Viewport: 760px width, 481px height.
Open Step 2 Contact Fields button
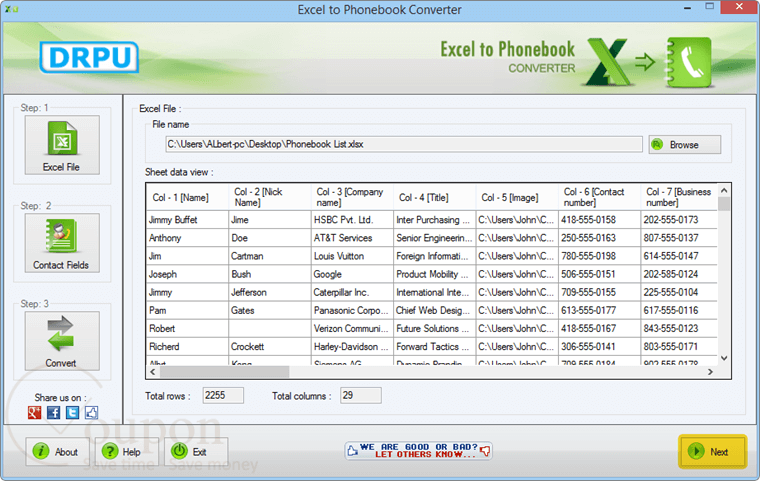[x=62, y=243]
